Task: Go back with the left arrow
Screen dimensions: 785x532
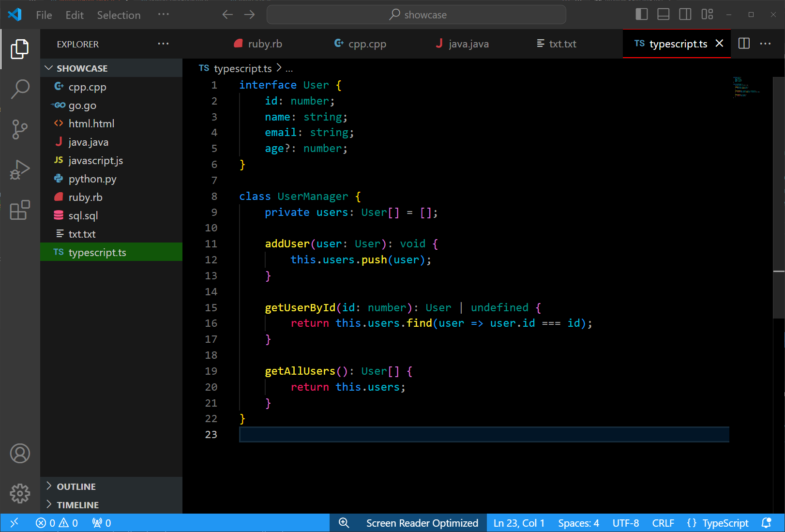Action: point(227,15)
